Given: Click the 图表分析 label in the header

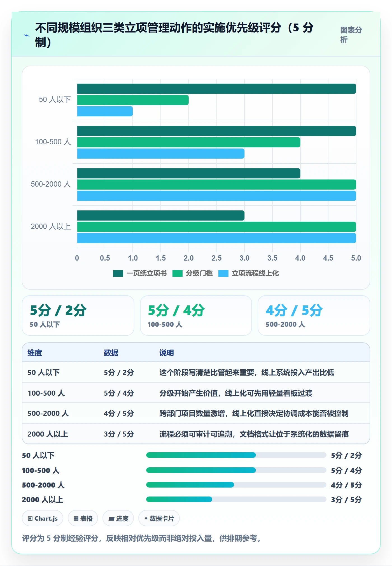Looking at the screenshot, I should coord(351,35).
